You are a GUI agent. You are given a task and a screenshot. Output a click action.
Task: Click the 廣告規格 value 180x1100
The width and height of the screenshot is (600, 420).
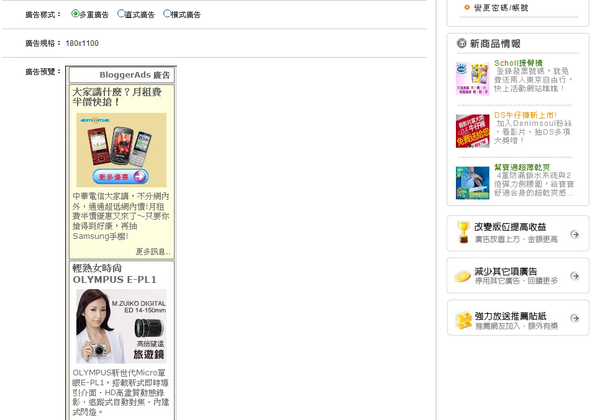82,43
